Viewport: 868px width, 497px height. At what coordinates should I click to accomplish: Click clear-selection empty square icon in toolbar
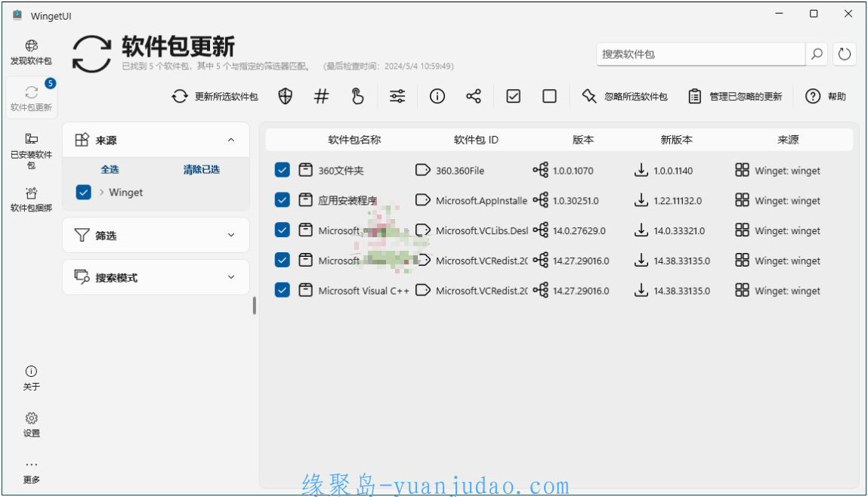550,96
